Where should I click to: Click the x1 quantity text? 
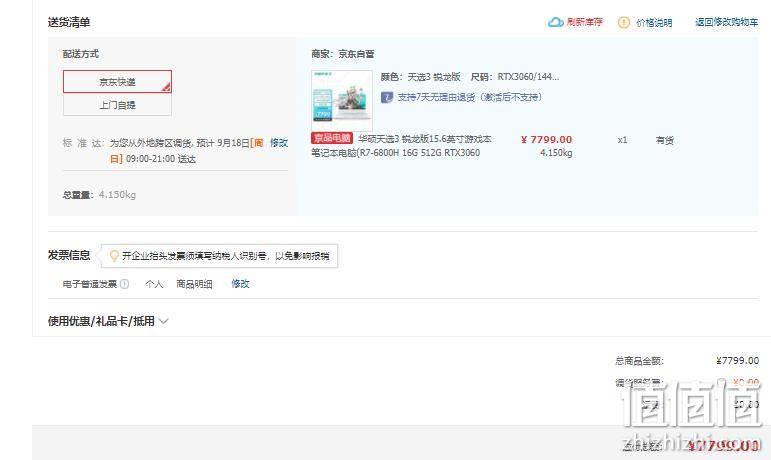pos(623,140)
